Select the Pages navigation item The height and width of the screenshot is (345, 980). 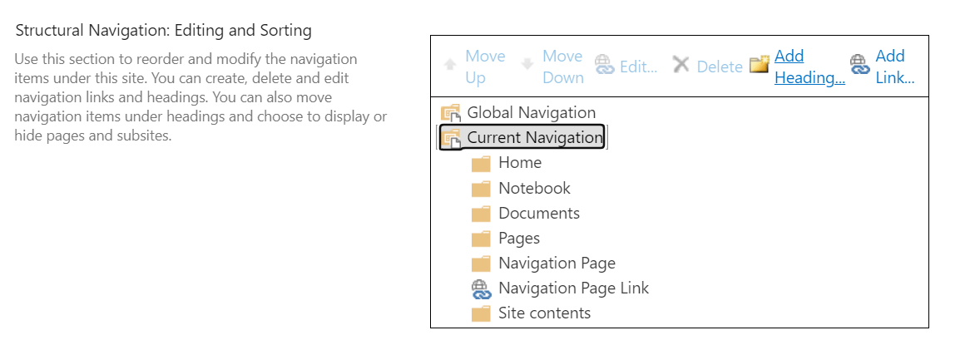click(x=519, y=238)
